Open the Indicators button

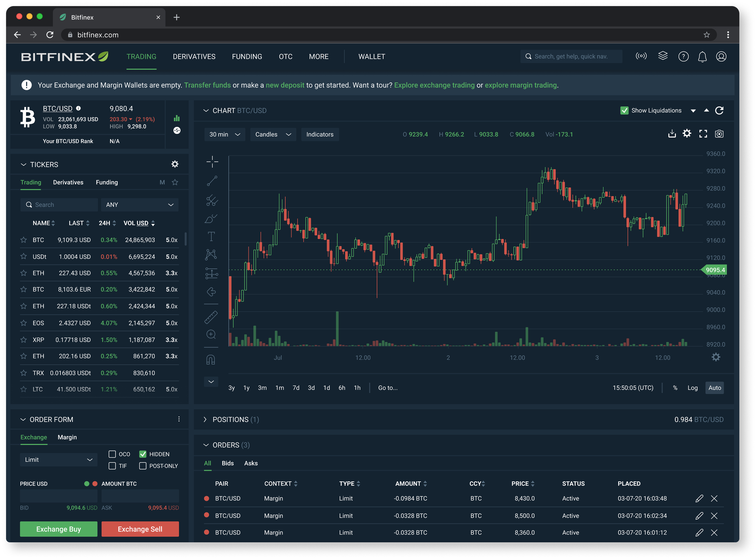click(x=320, y=134)
